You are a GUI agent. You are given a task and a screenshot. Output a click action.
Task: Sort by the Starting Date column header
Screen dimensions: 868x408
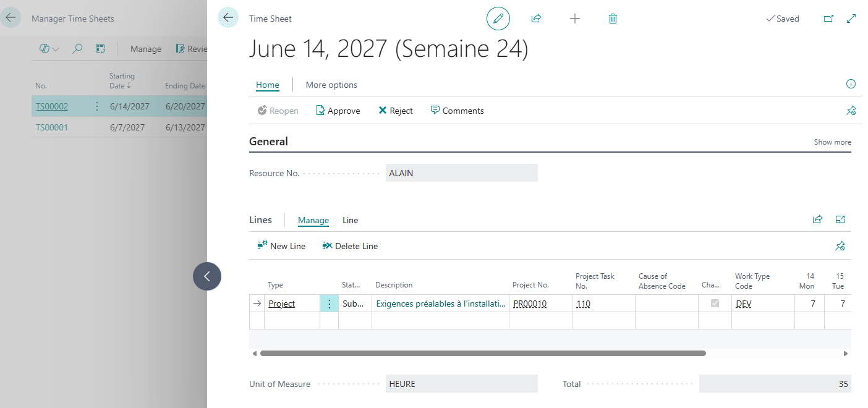[122, 81]
